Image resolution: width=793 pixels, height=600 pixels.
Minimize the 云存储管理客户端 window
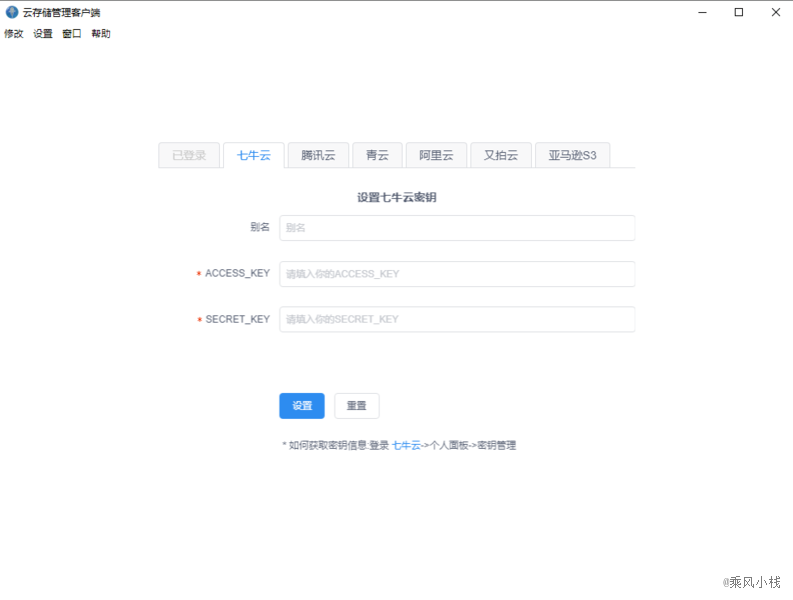(702, 12)
